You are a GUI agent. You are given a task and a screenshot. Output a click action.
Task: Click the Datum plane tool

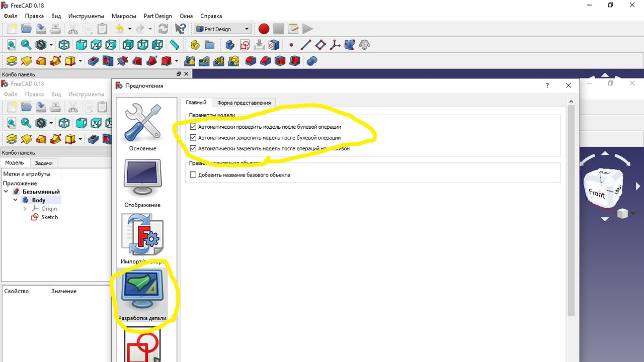tap(320, 45)
